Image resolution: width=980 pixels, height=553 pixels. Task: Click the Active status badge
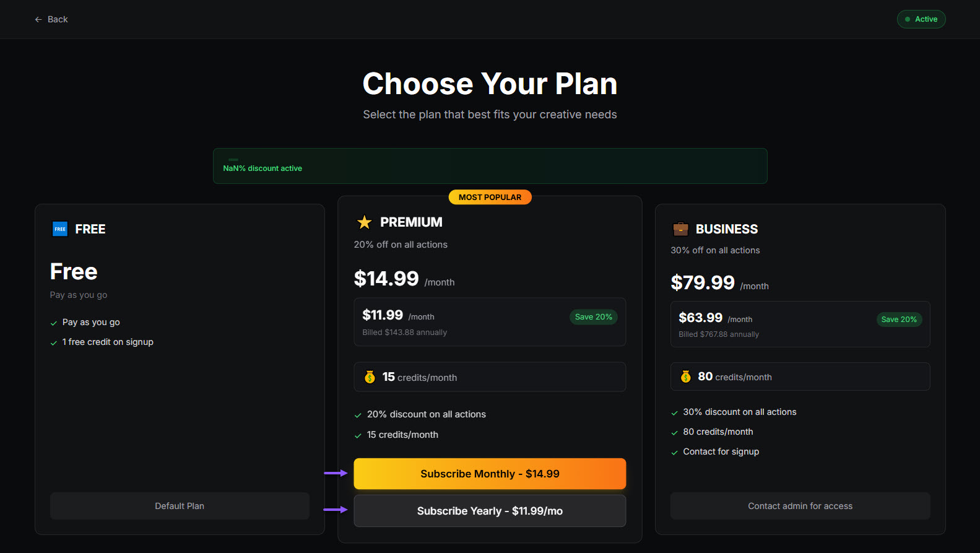[x=921, y=19]
